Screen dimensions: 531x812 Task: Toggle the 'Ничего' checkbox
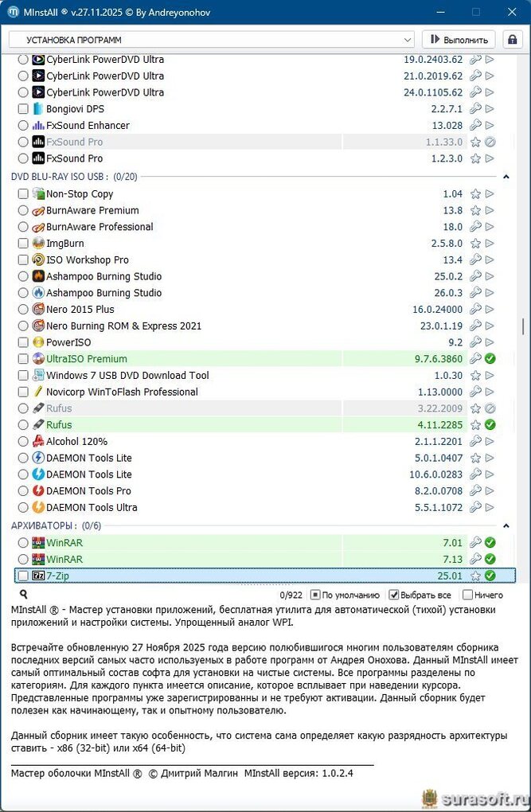(x=467, y=595)
